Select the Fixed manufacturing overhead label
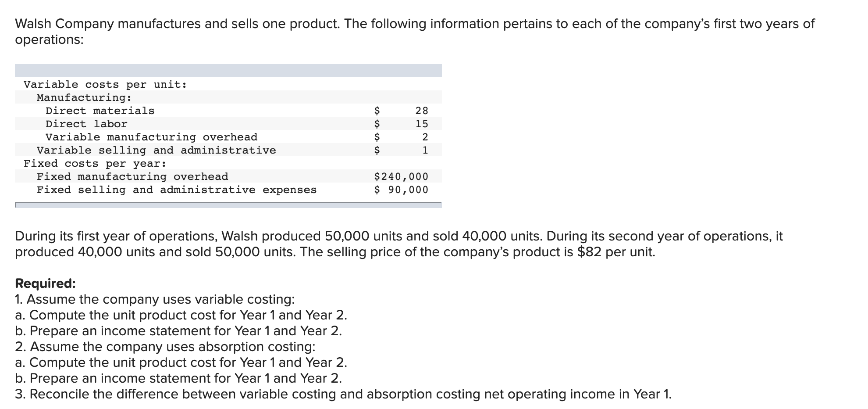This screenshot has width=868, height=409. [x=132, y=176]
